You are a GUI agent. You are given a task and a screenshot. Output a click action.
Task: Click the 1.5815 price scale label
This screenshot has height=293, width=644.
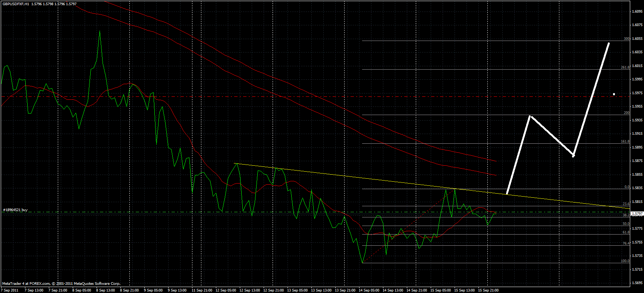637,202
